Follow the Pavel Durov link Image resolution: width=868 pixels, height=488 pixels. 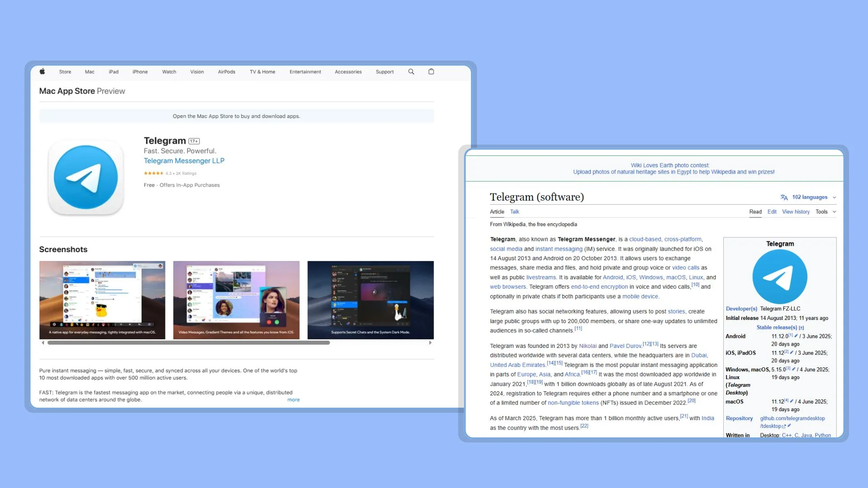[x=625, y=346]
